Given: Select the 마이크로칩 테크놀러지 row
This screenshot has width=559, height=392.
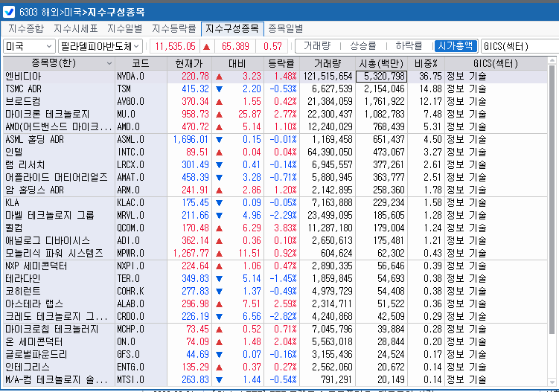Looking at the screenshot, I should point(275,330).
